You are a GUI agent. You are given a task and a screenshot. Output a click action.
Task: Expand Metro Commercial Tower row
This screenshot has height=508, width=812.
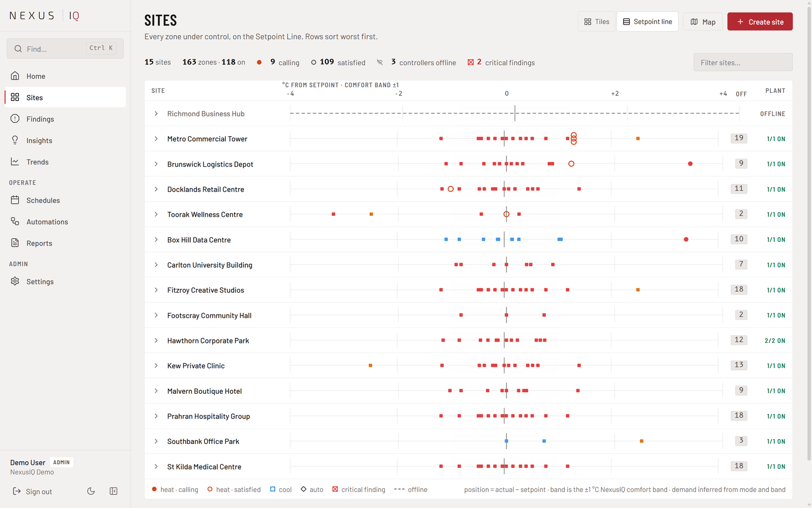tap(156, 139)
